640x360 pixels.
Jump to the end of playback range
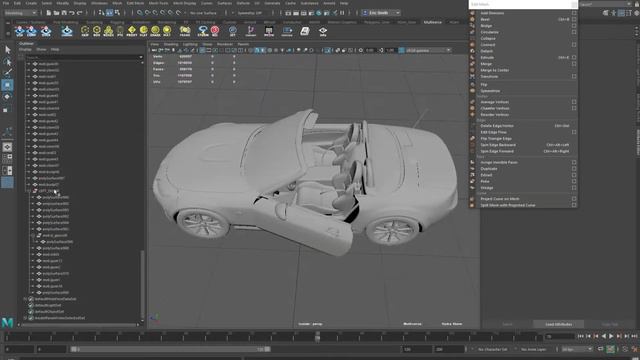634,336
